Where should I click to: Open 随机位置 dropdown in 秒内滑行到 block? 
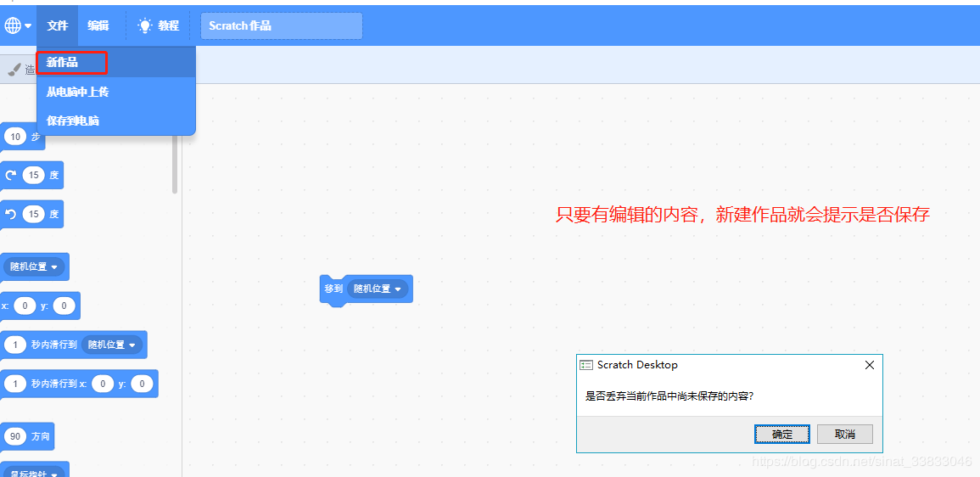(113, 345)
